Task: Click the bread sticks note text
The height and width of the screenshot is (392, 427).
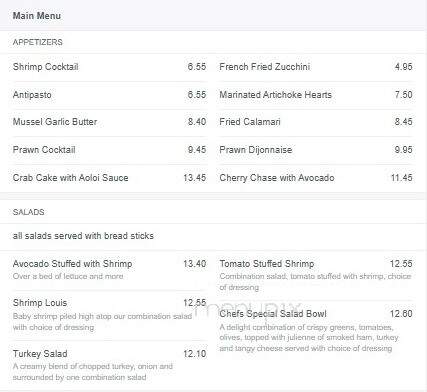Action: pos(83,236)
